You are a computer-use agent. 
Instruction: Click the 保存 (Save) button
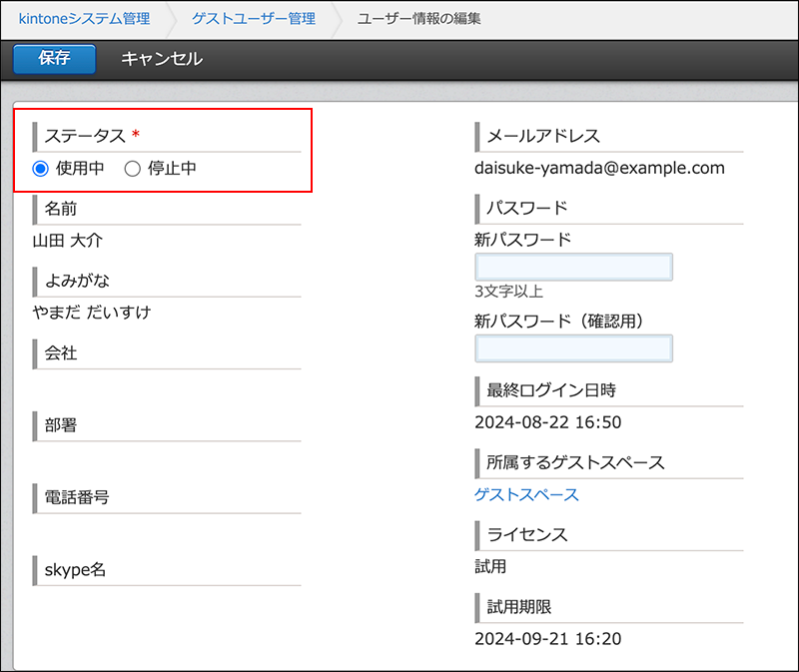click(53, 59)
